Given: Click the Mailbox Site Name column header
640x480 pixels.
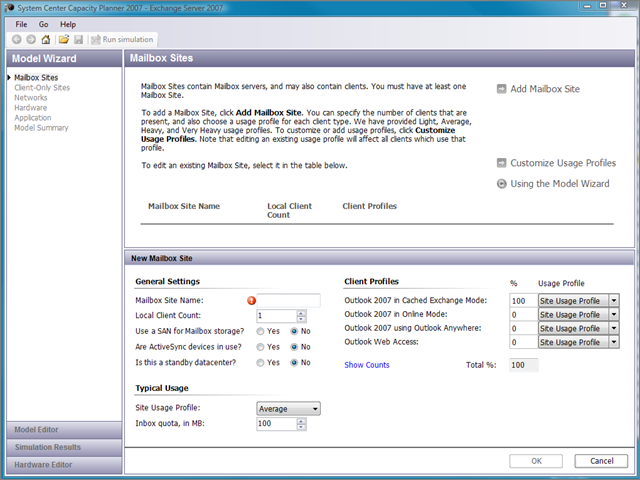Looking at the screenshot, I should [x=184, y=206].
